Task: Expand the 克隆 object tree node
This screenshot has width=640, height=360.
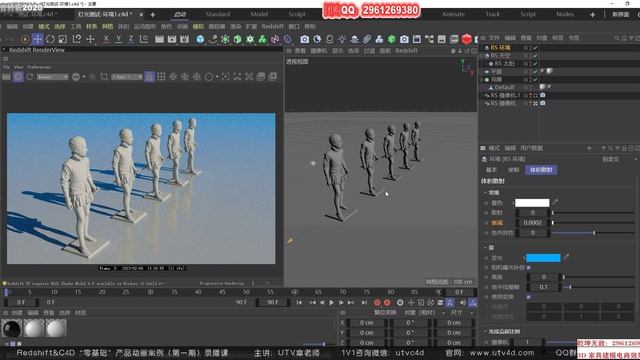Action: click(482, 80)
